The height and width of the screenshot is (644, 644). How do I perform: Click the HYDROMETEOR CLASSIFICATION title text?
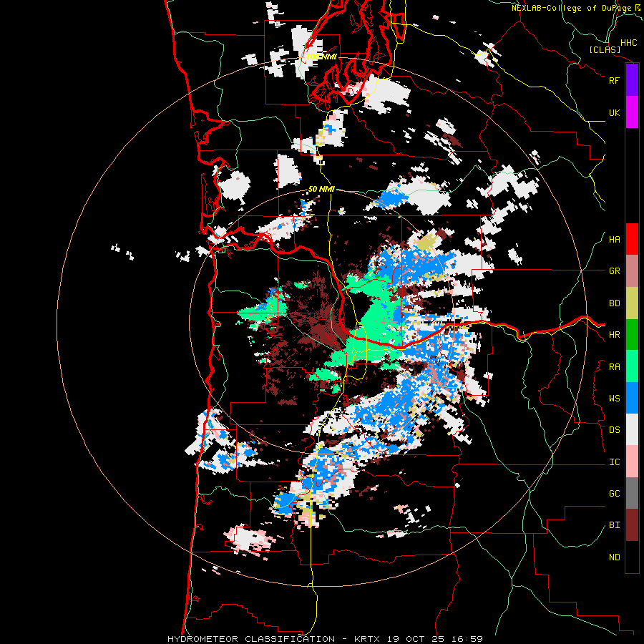(251, 639)
